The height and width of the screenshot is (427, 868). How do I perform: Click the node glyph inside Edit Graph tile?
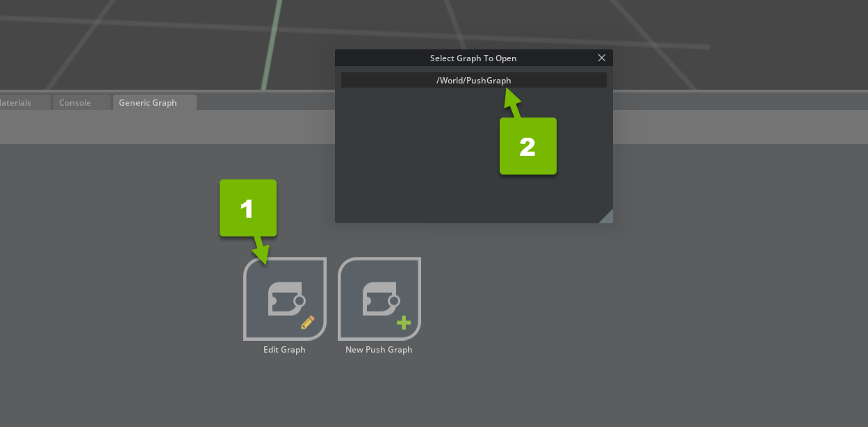286,299
